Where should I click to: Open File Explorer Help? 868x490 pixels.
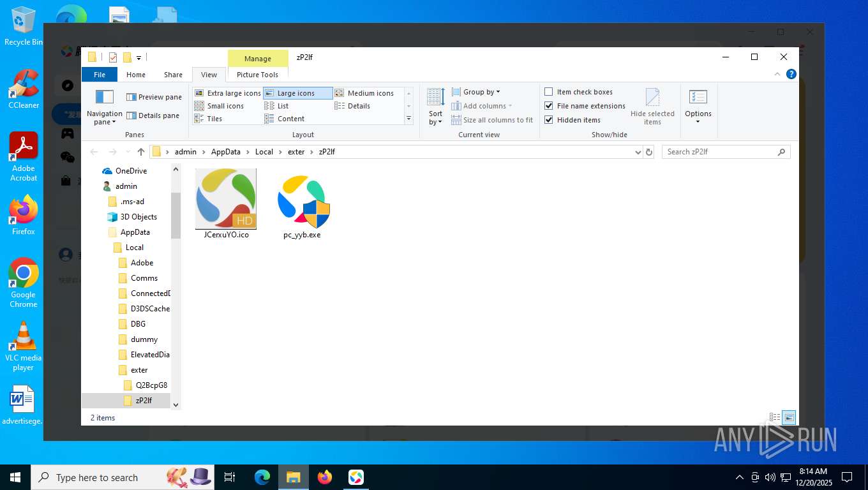tap(791, 75)
